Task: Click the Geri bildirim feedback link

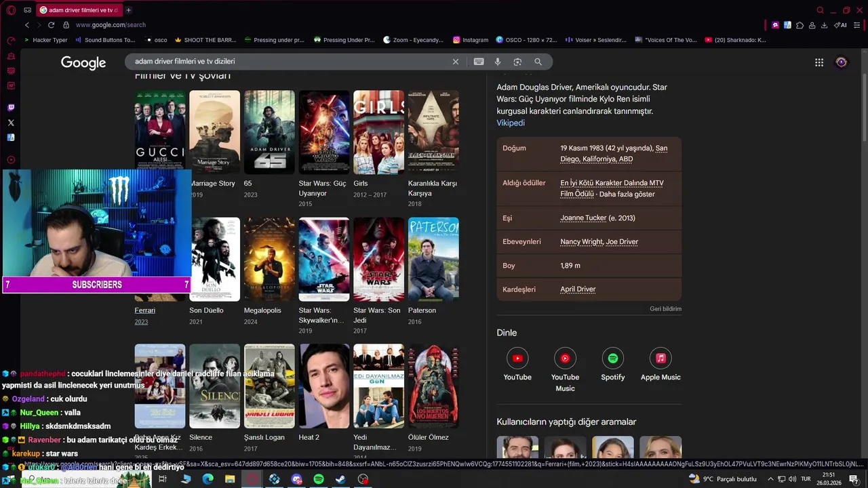Action: coord(665,309)
